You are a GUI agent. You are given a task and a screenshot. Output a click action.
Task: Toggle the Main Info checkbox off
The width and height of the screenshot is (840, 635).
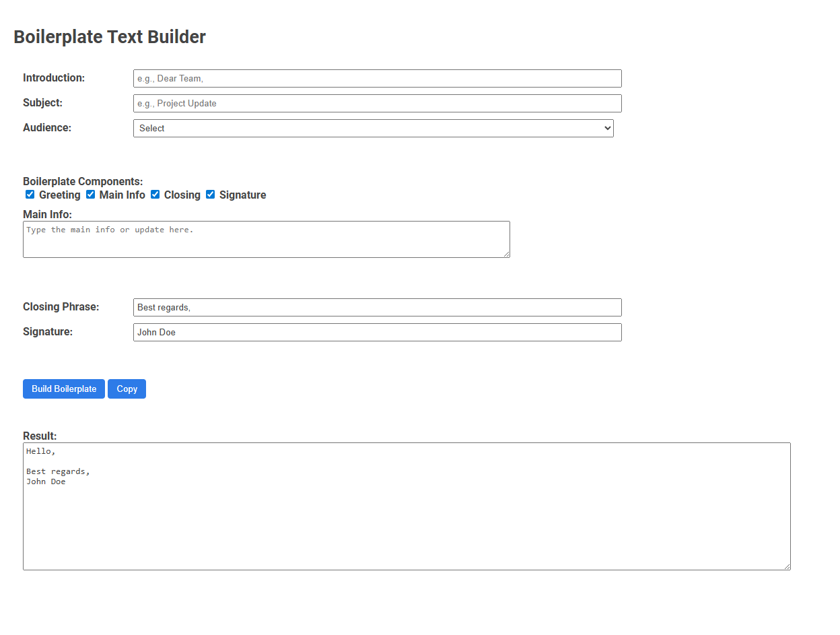pyautogui.click(x=90, y=195)
